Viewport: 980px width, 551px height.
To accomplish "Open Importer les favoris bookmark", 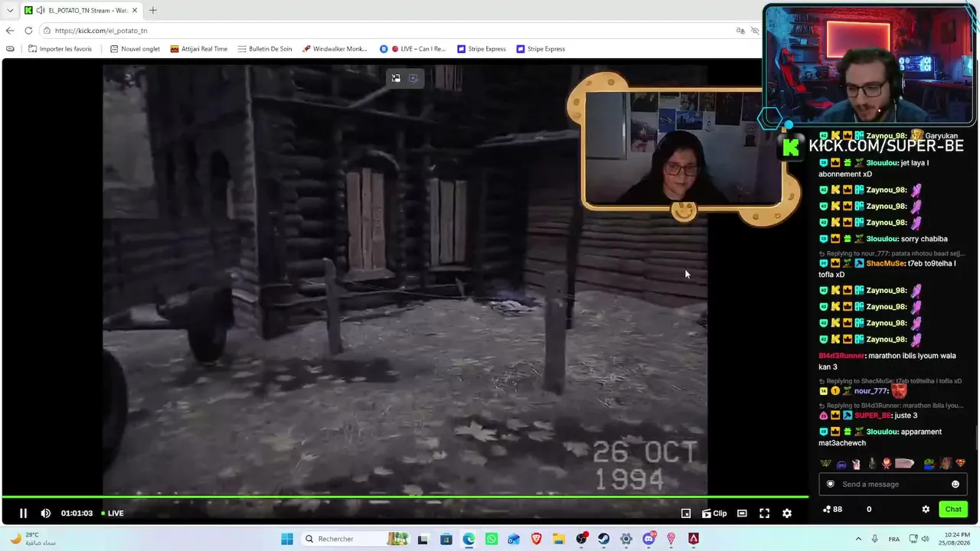I will pyautogui.click(x=60, y=49).
